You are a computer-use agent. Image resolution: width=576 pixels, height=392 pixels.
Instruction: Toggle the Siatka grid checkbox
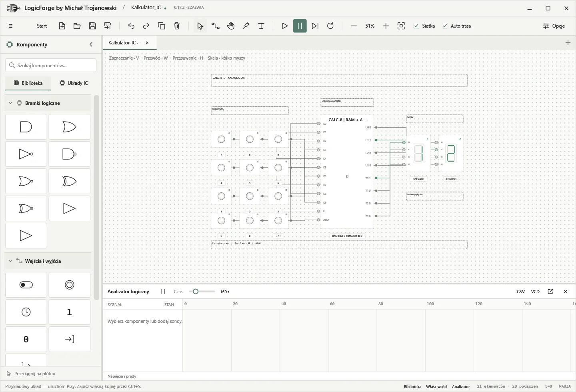[416, 26]
